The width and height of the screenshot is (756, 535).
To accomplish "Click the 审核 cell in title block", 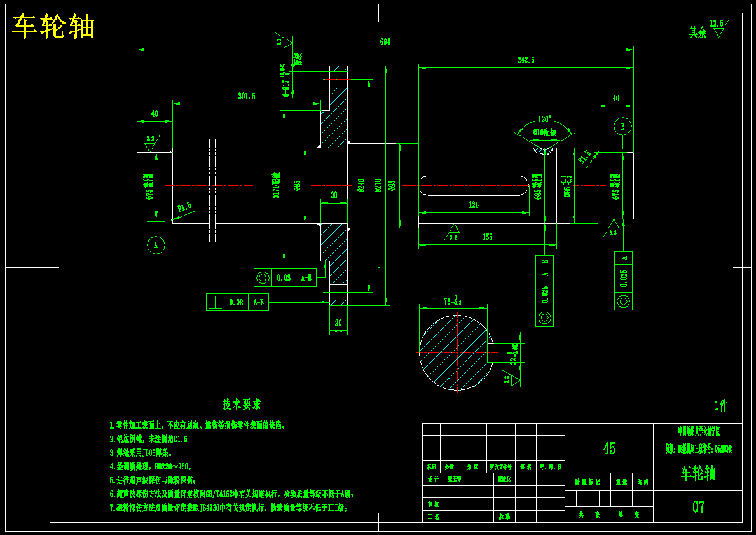I will click(x=433, y=504).
